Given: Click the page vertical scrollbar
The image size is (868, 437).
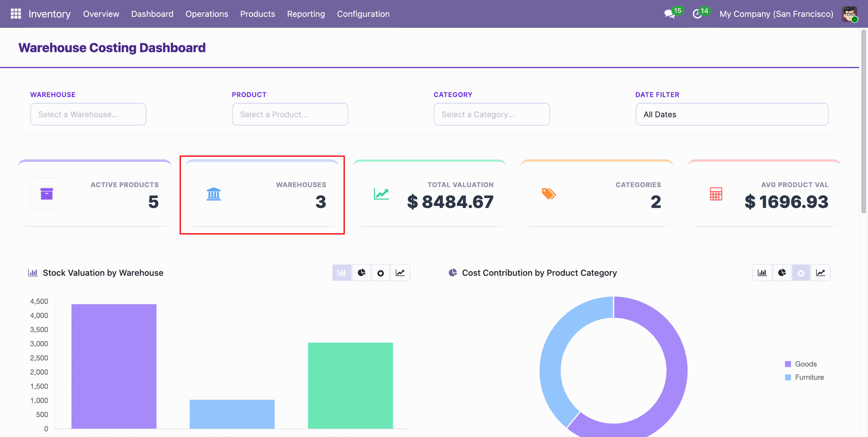Looking at the screenshot, I should click(863, 122).
